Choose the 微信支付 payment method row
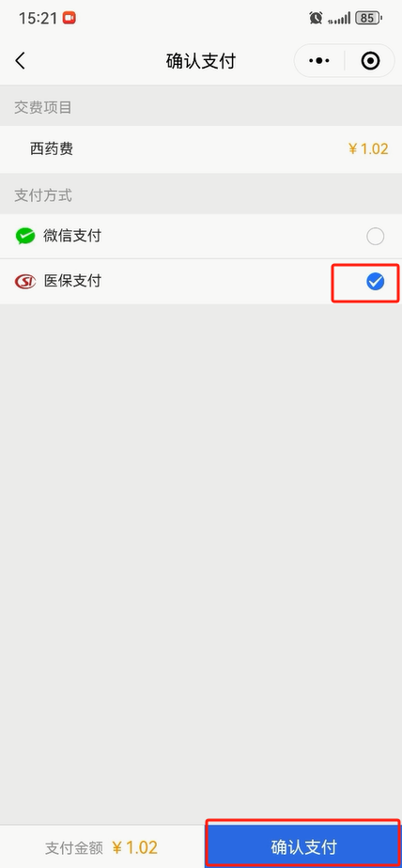The image size is (402, 868). (x=201, y=237)
